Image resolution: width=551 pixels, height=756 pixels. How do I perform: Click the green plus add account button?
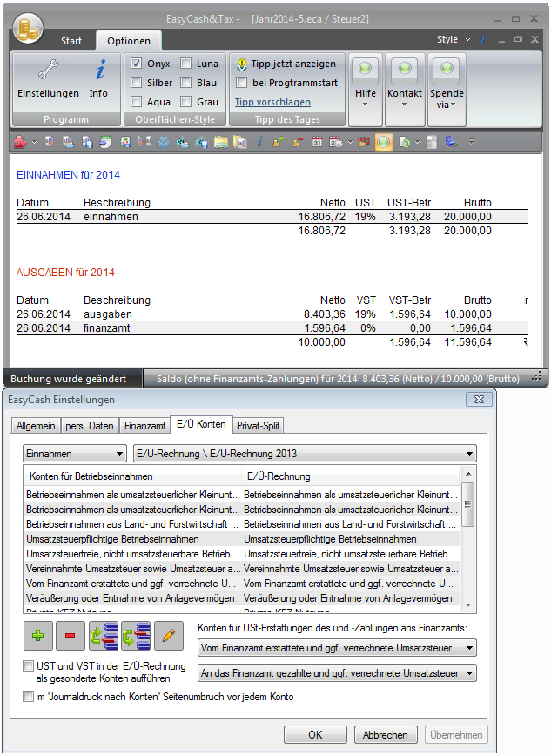click(37, 636)
